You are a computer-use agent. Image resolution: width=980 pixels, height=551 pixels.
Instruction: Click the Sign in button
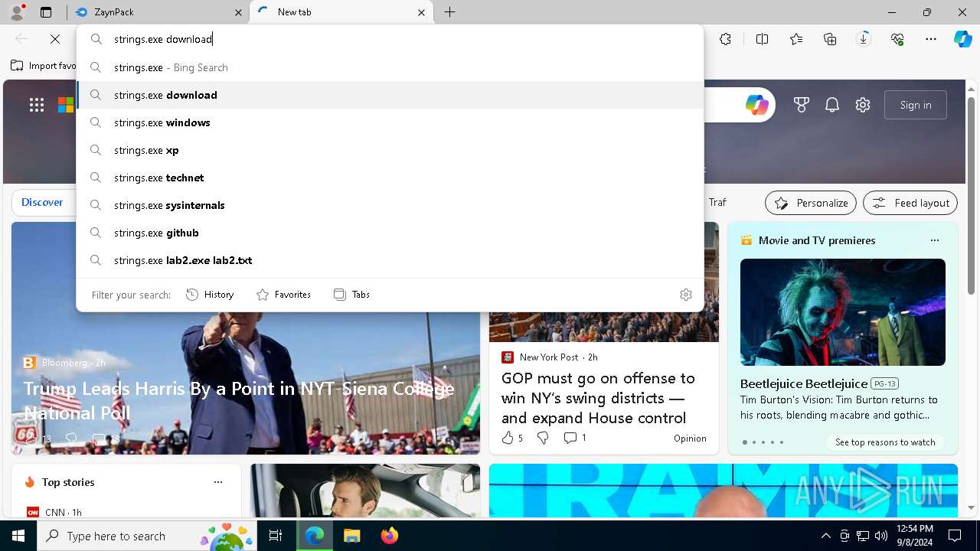916,105
